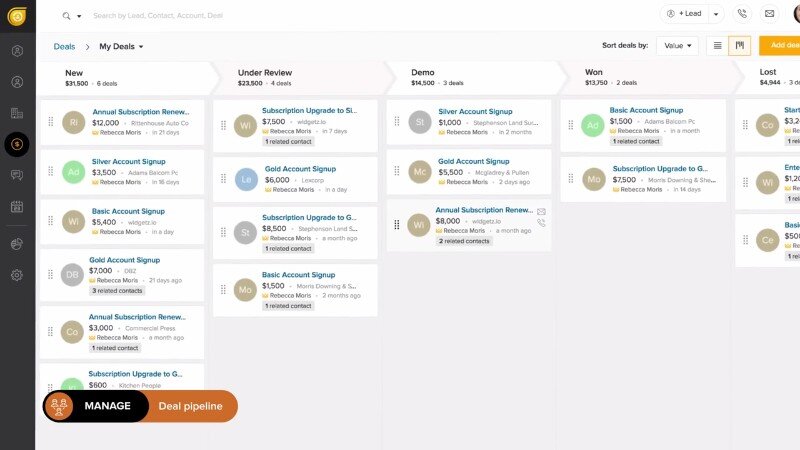
Task: Open the Settings gear in sidebar
Action: click(x=17, y=275)
